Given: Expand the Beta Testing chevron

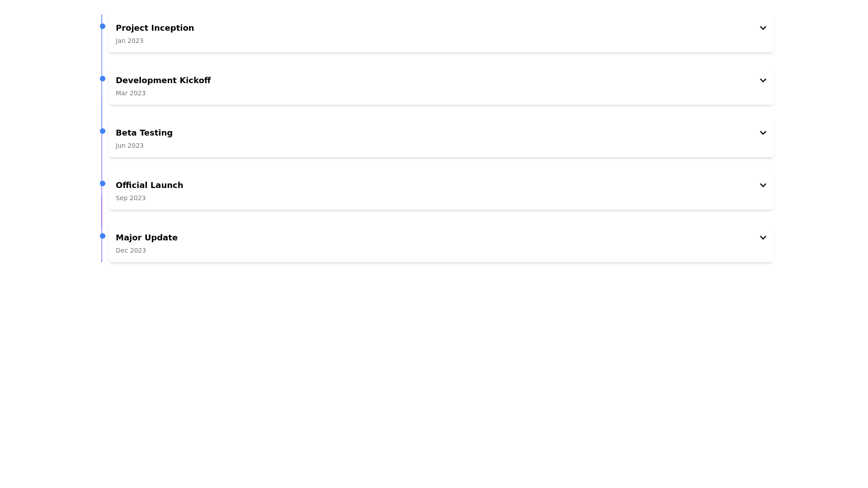Looking at the screenshot, I should click(763, 133).
